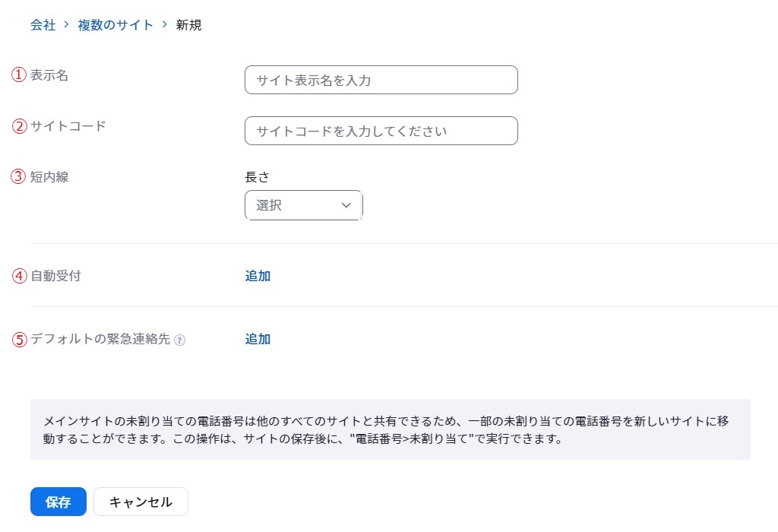The height and width of the screenshot is (532, 778).
Task: Click the 新規 breadcrumb item
Action: tap(188, 25)
